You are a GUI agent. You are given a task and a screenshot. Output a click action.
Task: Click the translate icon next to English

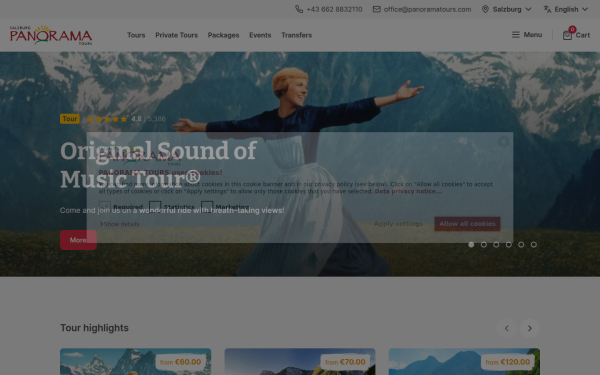[547, 9]
